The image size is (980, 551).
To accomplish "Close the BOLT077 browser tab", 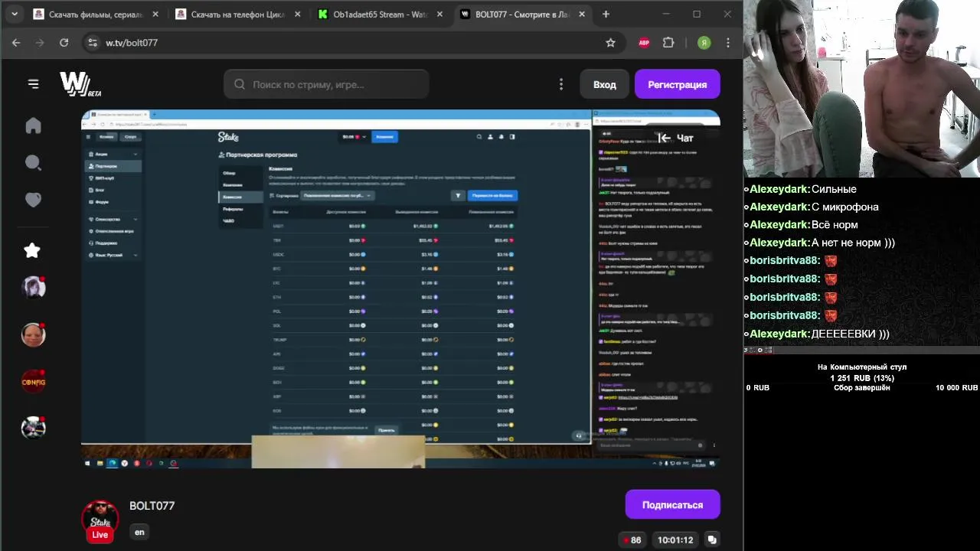I will (x=582, y=14).
